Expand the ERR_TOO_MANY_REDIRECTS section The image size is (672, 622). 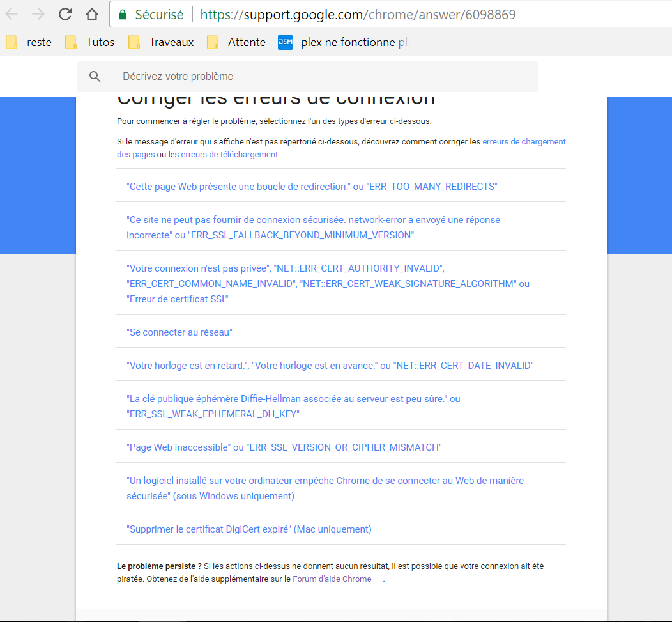pos(341,187)
